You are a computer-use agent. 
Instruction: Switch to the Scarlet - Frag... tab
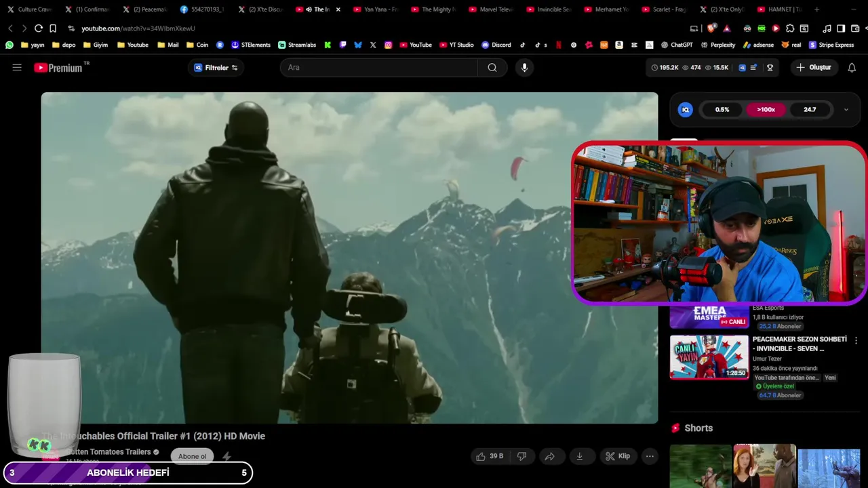pyautogui.click(x=664, y=9)
